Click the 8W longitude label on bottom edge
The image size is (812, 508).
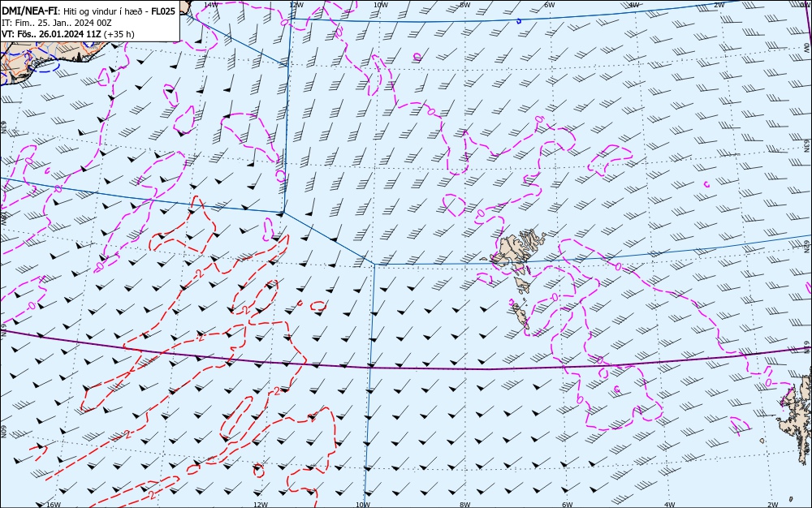465,505
